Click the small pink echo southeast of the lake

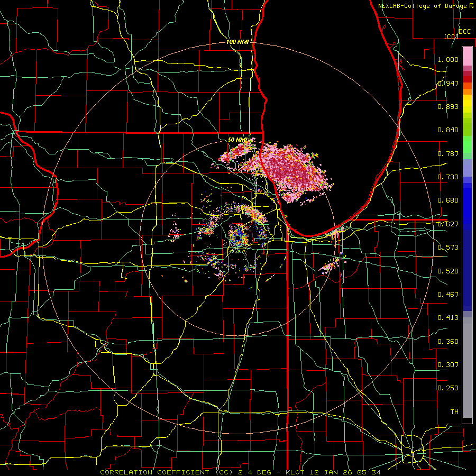pos(331,265)
